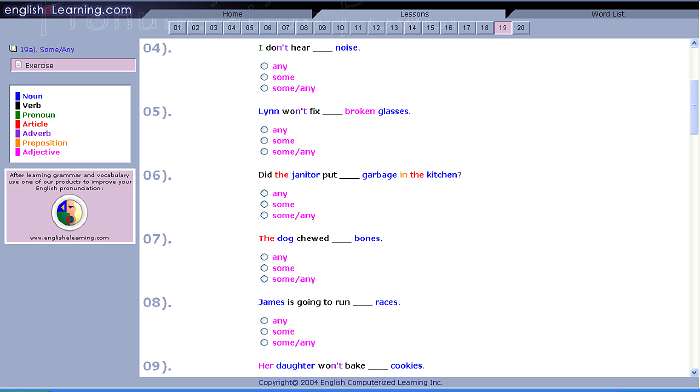This screenshot has height=392, width=700.
Task: Go to lesson 06
Action: 267,28
